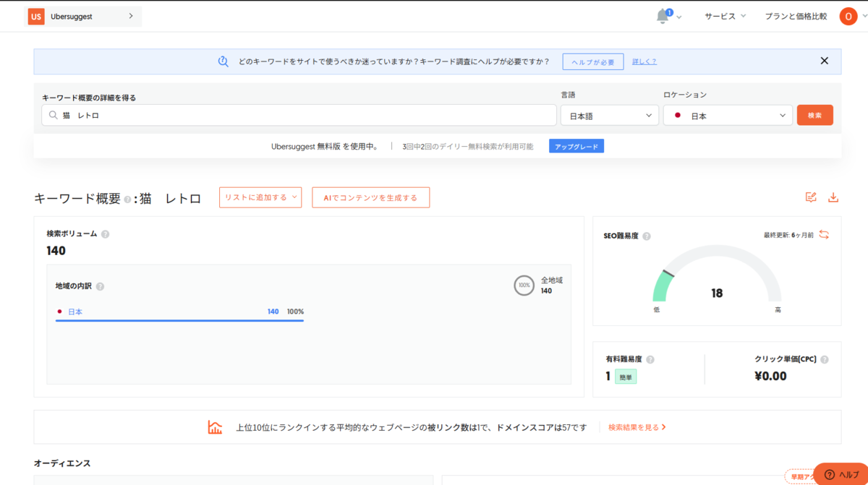Click the export download icon
The image size is (868, 485).
pos(833,197)
